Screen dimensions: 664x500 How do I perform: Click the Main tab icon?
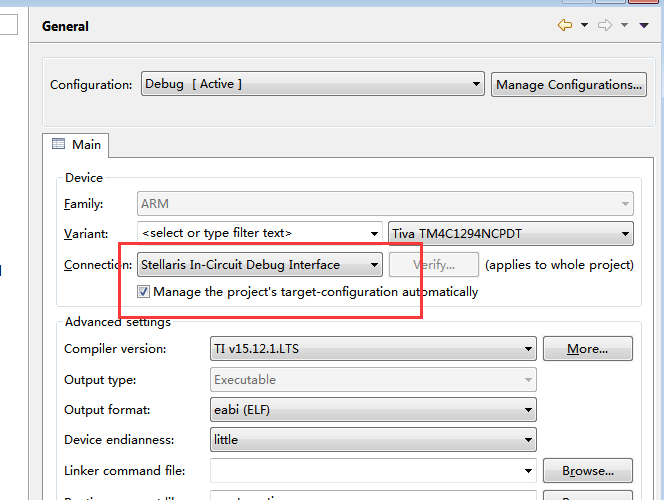tap(58, 145)
